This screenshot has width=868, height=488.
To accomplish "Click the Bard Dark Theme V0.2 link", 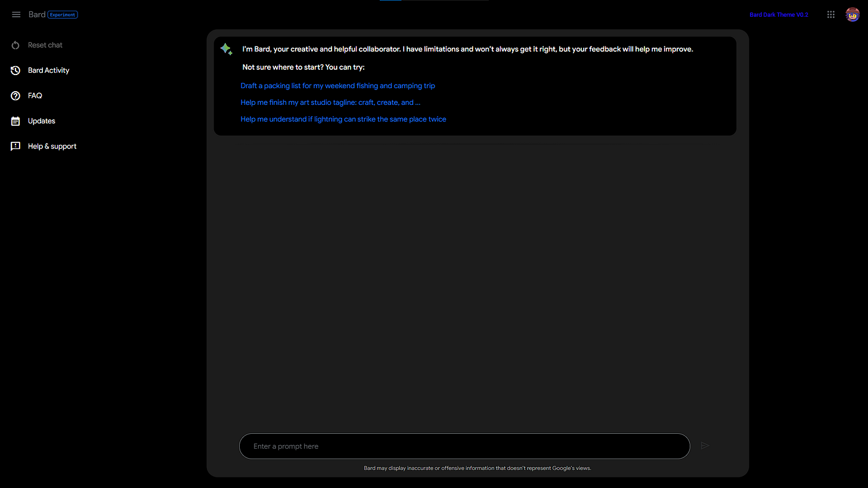I will (779, 14).
